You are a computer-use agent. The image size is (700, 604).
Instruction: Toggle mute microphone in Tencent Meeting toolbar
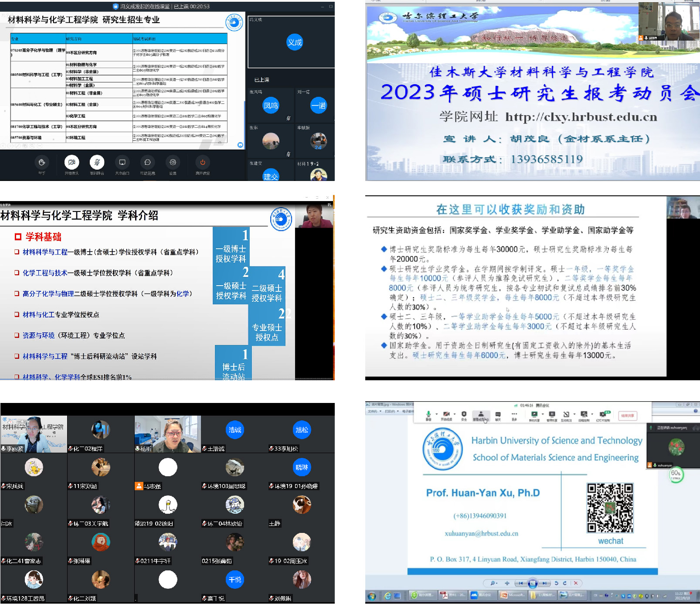point(428,414)
